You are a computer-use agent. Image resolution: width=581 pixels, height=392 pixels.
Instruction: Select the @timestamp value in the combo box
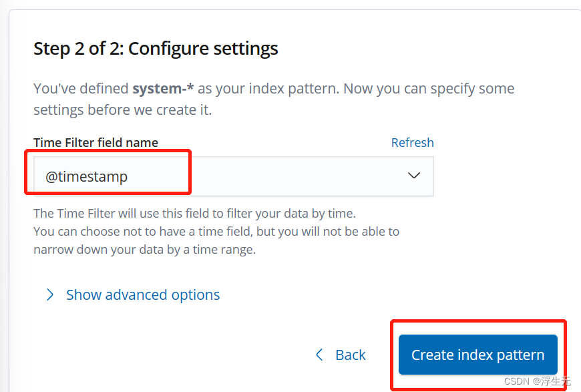coord(87,176)
